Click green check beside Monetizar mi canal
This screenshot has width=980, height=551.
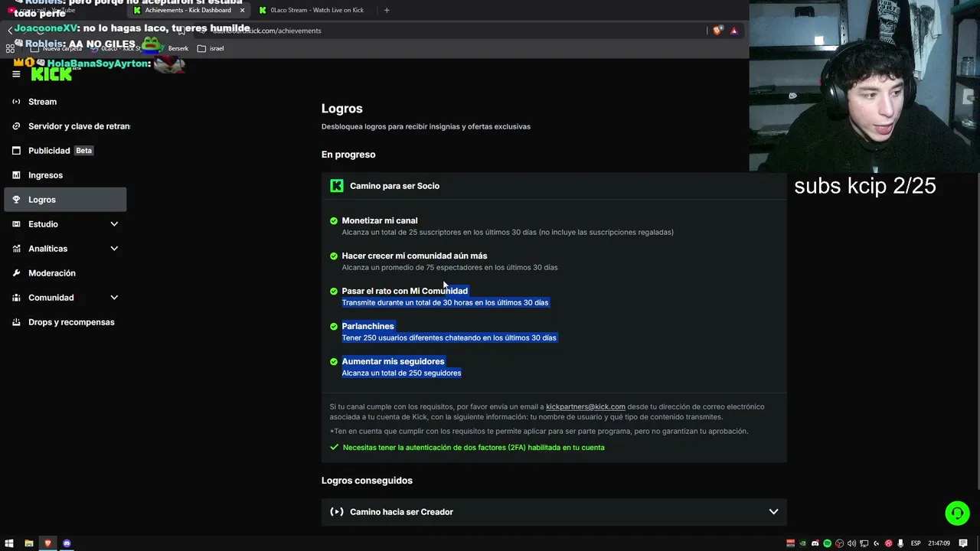tap(334, 220)
